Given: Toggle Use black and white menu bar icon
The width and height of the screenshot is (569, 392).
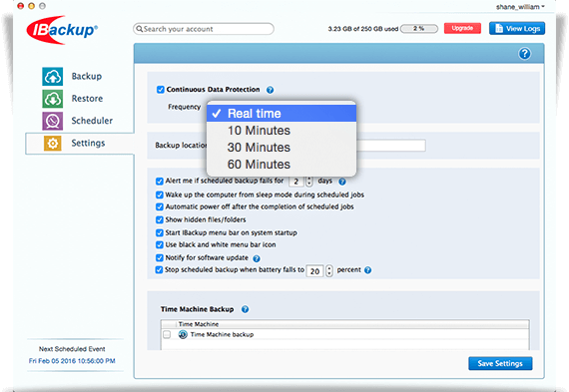Looking at the screenshot, I should (160, 244).
